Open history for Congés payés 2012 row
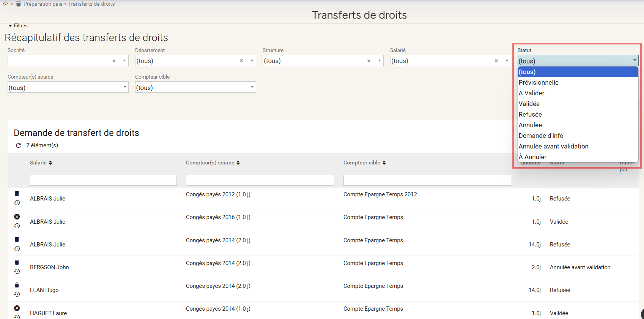The height and width of the screenshot is (319, 644). 17,203
